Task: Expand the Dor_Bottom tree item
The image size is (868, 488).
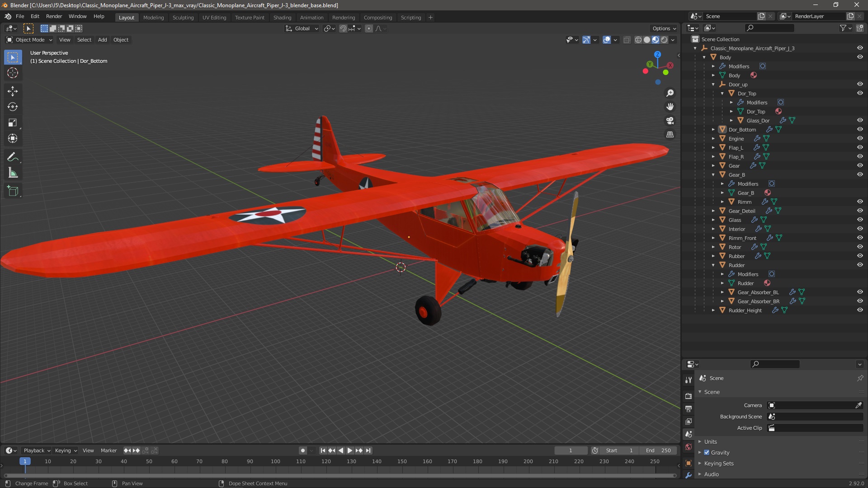Action: pyautogui.click(x=713, y=130)
